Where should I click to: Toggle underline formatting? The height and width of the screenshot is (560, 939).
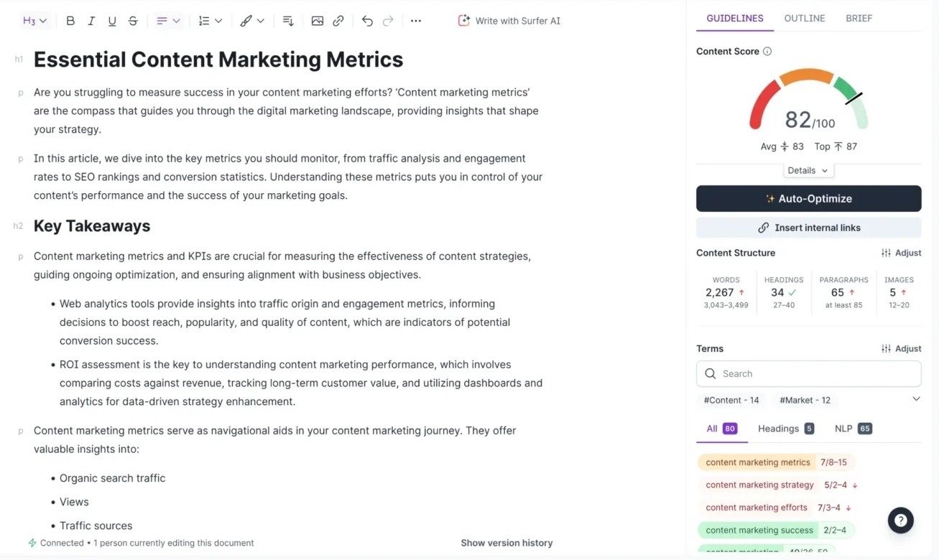[111, 20]
